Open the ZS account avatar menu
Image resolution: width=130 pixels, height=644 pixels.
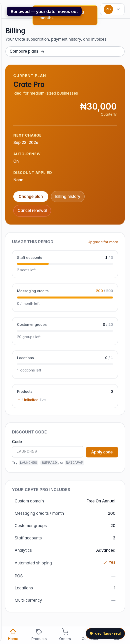108,9
